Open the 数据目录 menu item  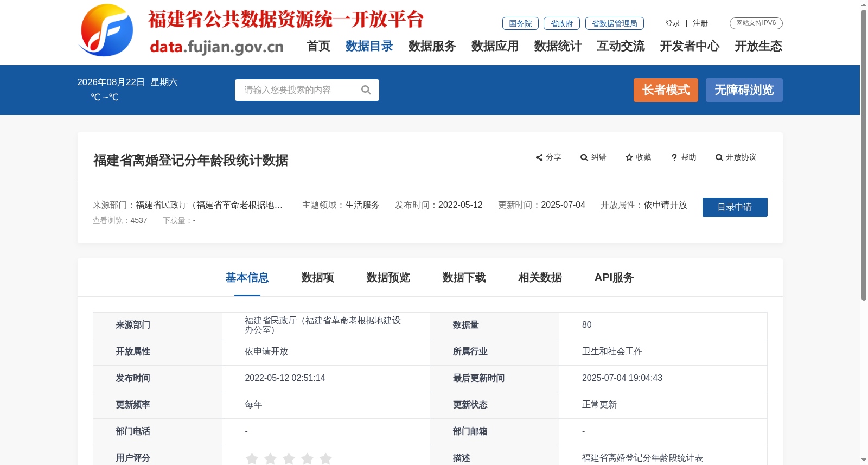[369, 46]
